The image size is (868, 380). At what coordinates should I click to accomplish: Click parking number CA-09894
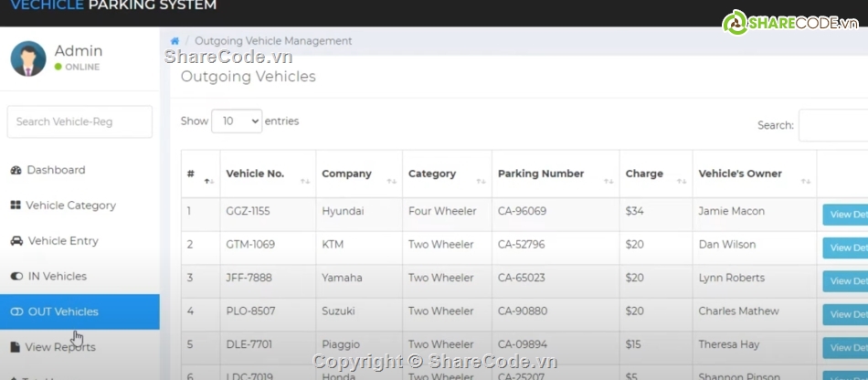523,344
